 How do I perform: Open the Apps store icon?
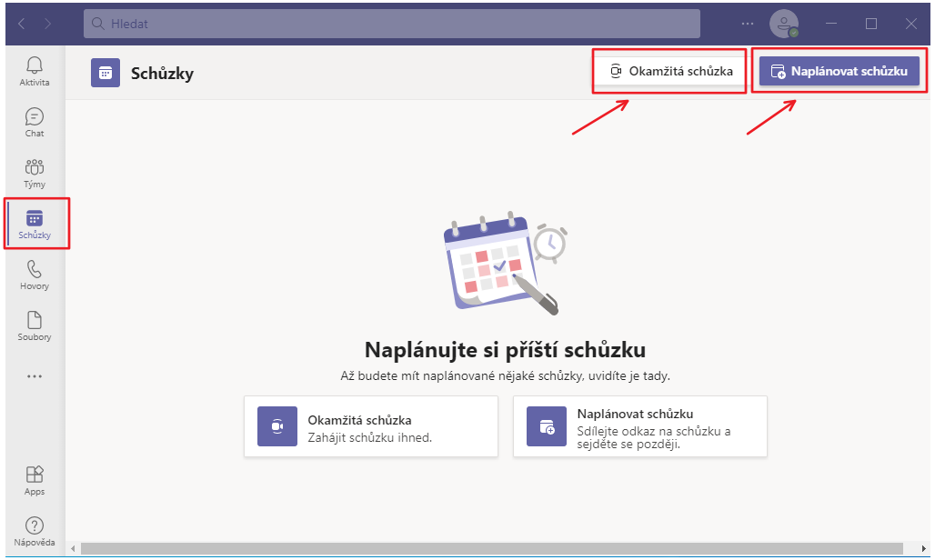(35, 480)
